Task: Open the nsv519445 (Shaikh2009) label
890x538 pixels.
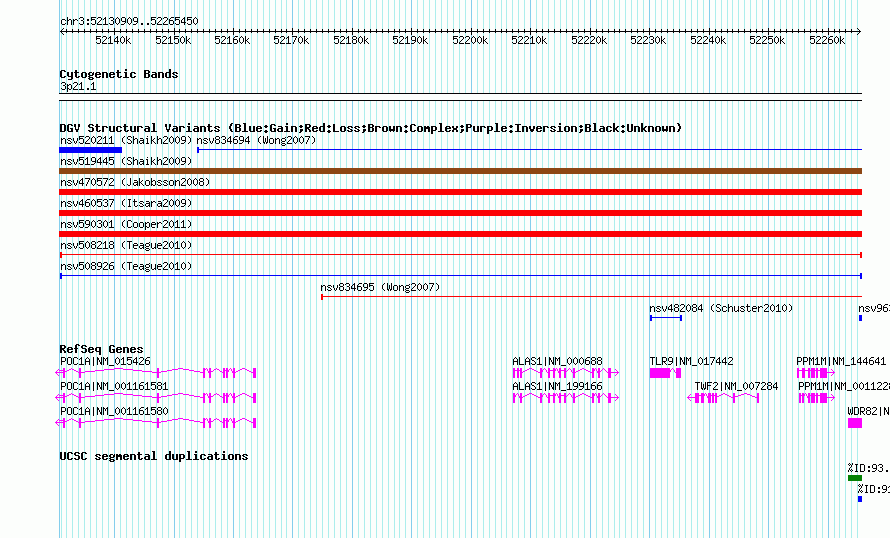Action: point(126,161)
